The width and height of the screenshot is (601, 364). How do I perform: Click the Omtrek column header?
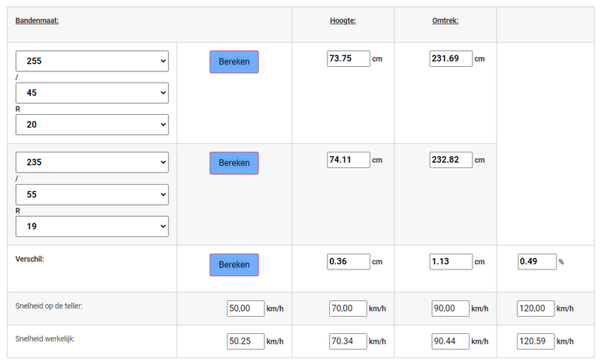click(445, 21)
